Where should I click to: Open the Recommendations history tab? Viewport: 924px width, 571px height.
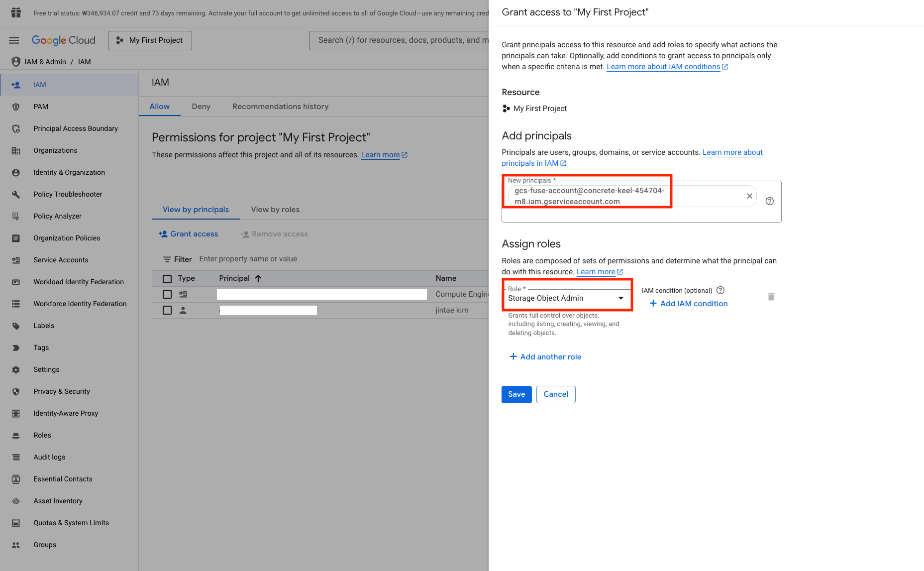coord(281,107)
